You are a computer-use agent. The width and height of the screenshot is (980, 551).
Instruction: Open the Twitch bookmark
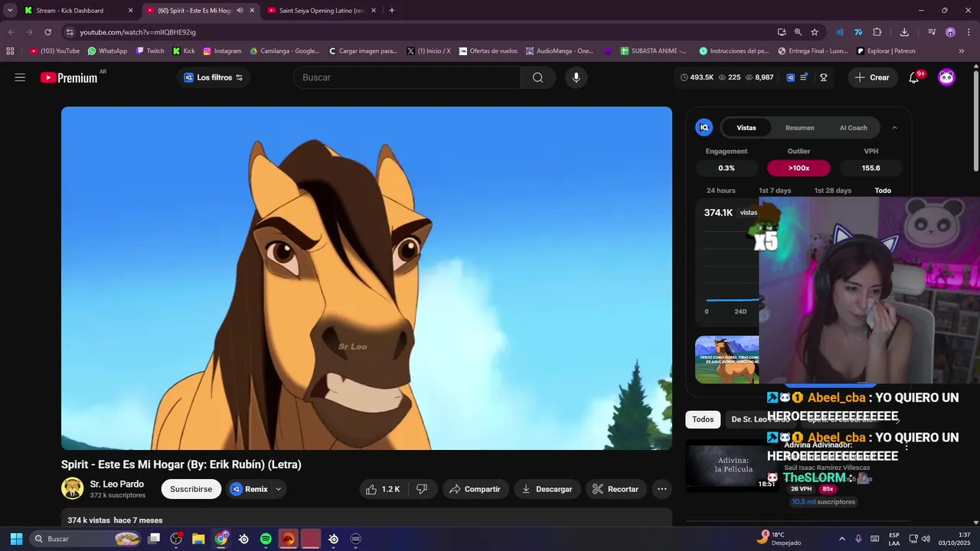click(150, 51)
